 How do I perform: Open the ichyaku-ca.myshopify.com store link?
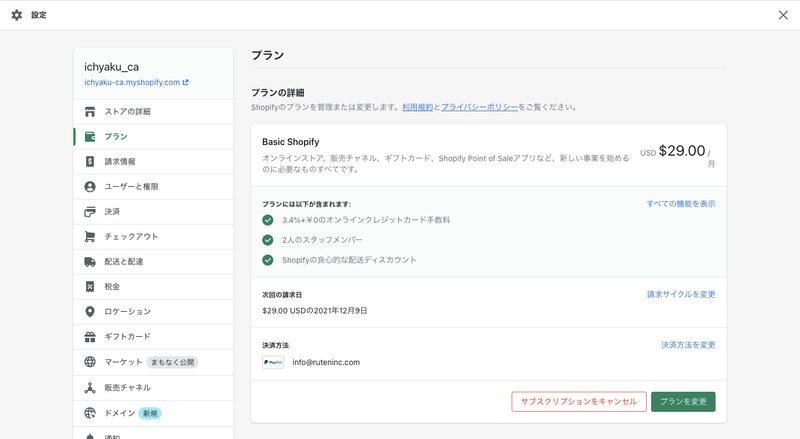(132, 82)
